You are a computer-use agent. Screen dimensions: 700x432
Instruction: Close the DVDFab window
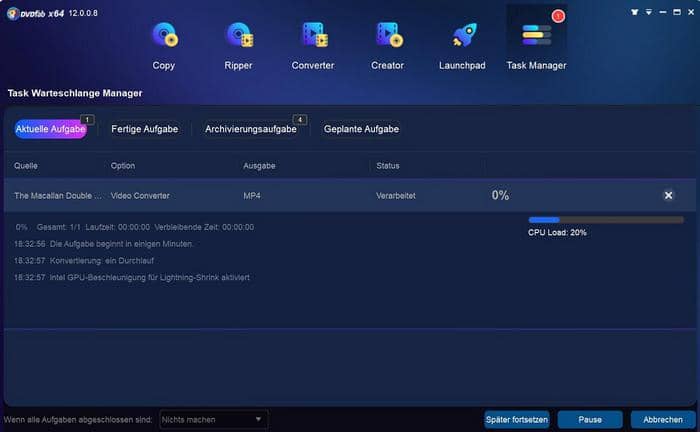691,12
